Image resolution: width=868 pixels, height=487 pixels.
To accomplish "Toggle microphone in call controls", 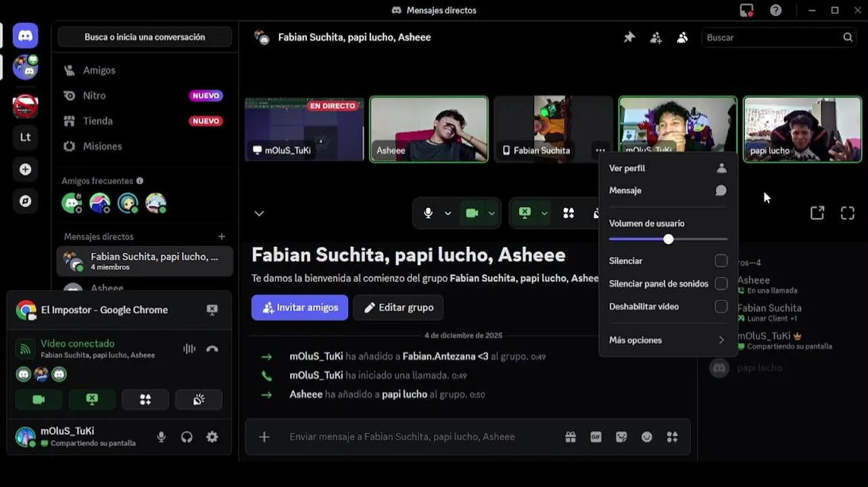I will click(x=428, y=213).
